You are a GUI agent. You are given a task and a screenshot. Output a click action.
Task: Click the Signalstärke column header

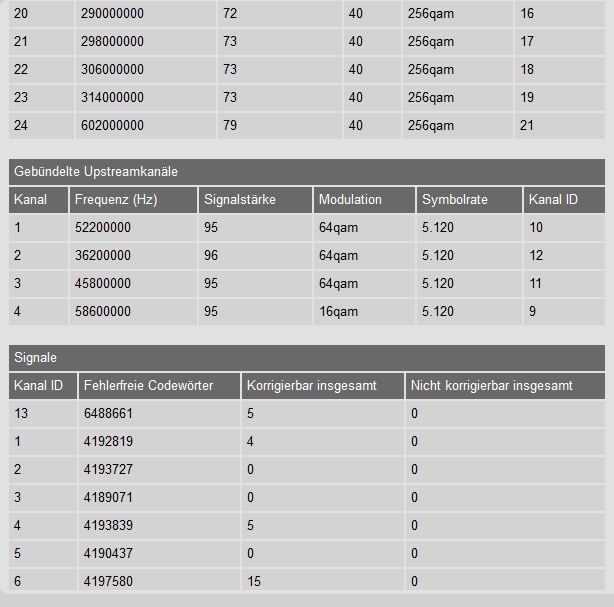pyautogui.click(x=239, y=199)
